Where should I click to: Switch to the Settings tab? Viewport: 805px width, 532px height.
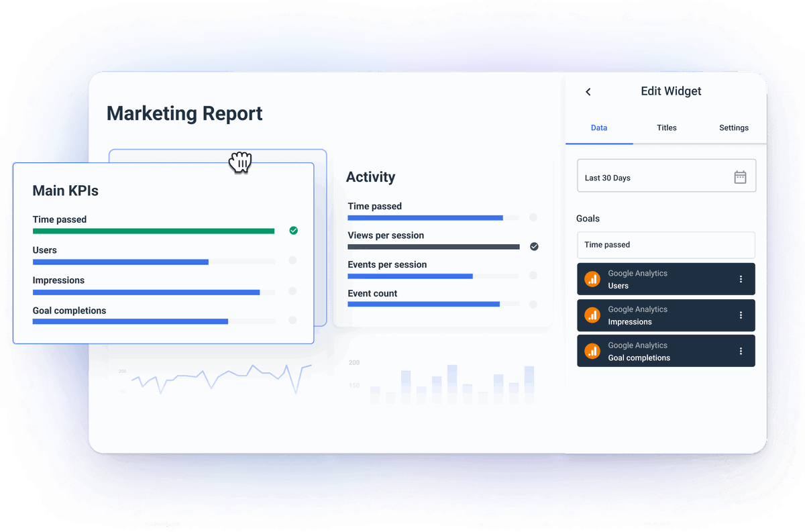(x=733, y=127)
